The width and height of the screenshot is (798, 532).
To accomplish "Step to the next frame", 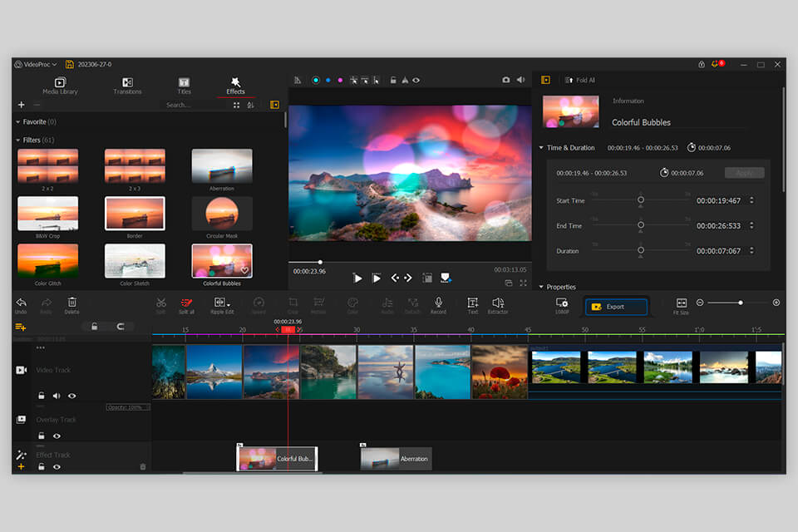I will (407, 278).
